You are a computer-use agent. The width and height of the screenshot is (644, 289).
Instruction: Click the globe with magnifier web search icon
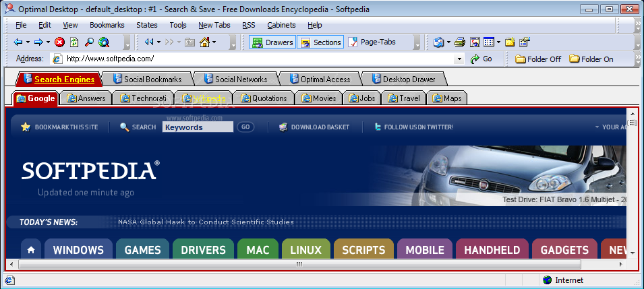click(104, 42)
